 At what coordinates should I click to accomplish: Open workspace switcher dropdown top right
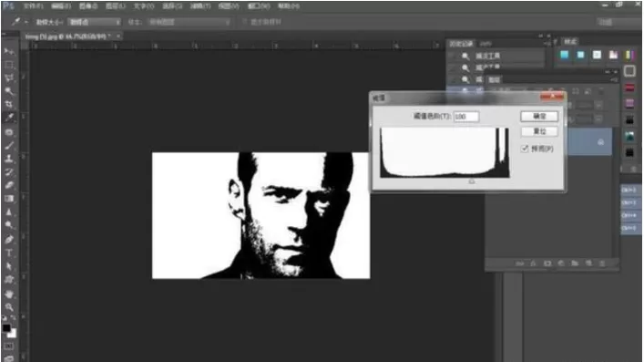[618, 22]
